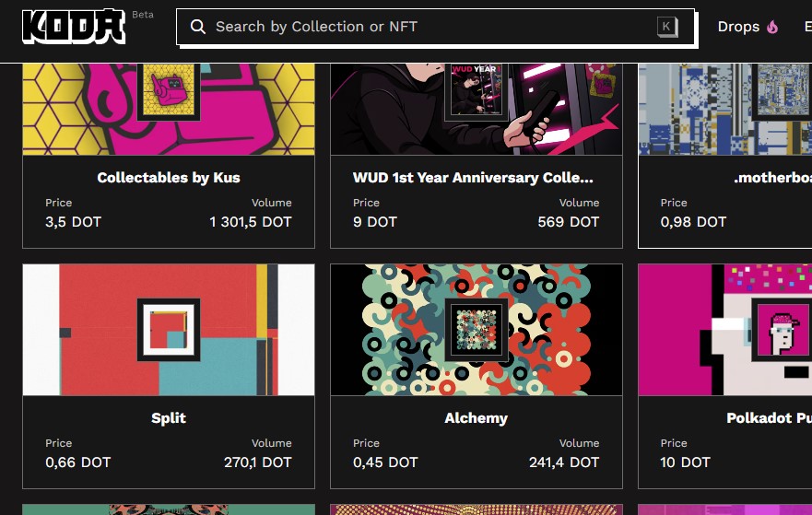Click the punk avatar on Polkadot card

(782, 330)
